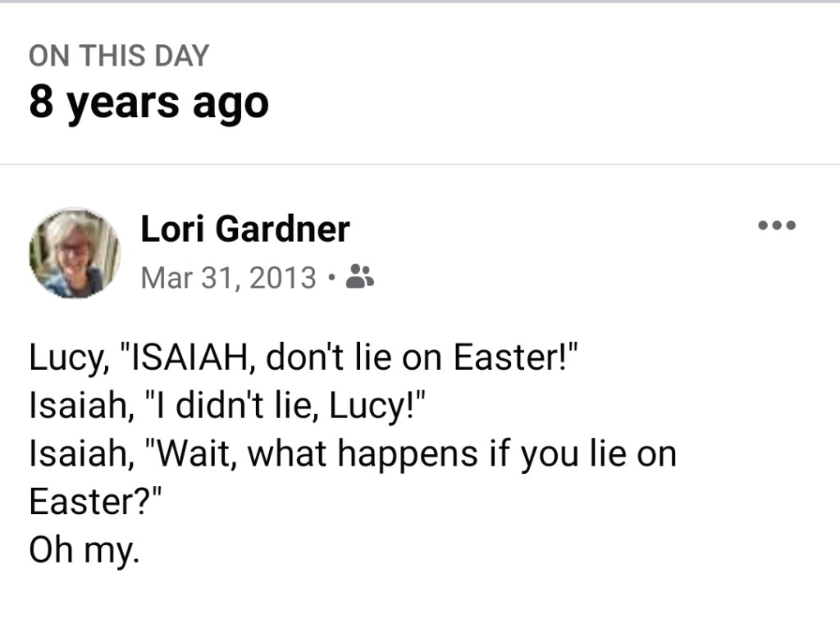Screen dimensions: 840x619
Task: Open the Lori Gardner profile name link
Action: click(x=245, y=229)
